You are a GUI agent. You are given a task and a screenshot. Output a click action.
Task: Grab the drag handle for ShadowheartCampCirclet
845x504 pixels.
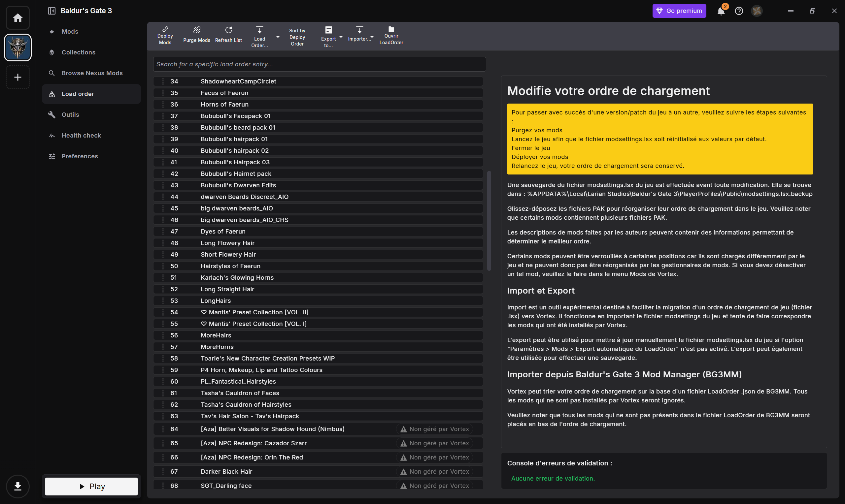tap(163, 81)
